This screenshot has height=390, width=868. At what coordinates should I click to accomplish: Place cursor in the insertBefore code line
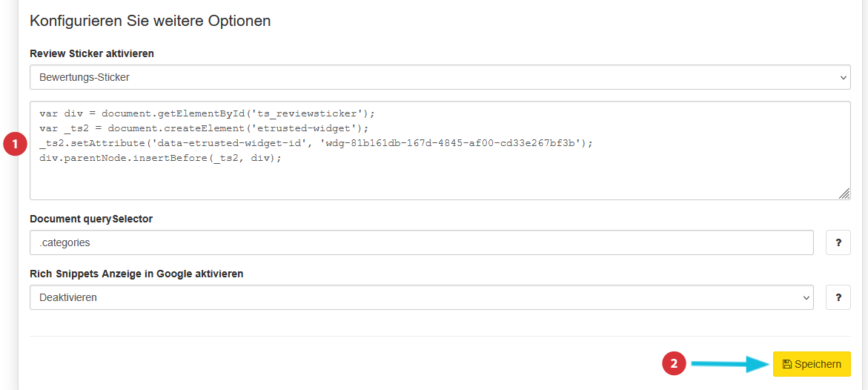click(161, 159)
